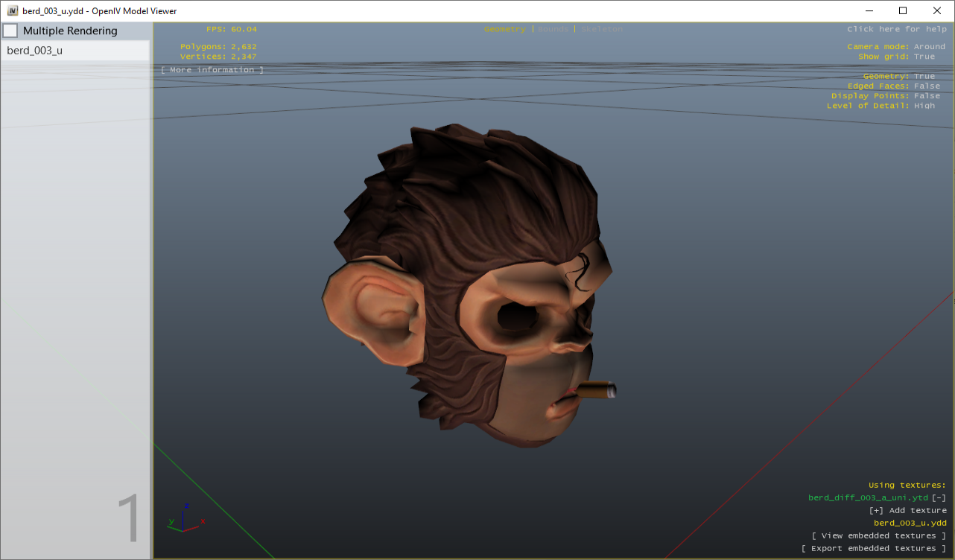The height and width of the screenshot is (560, 955).
Task: Close the OpenIV Model Viewer window
Action: pos(937,11)
